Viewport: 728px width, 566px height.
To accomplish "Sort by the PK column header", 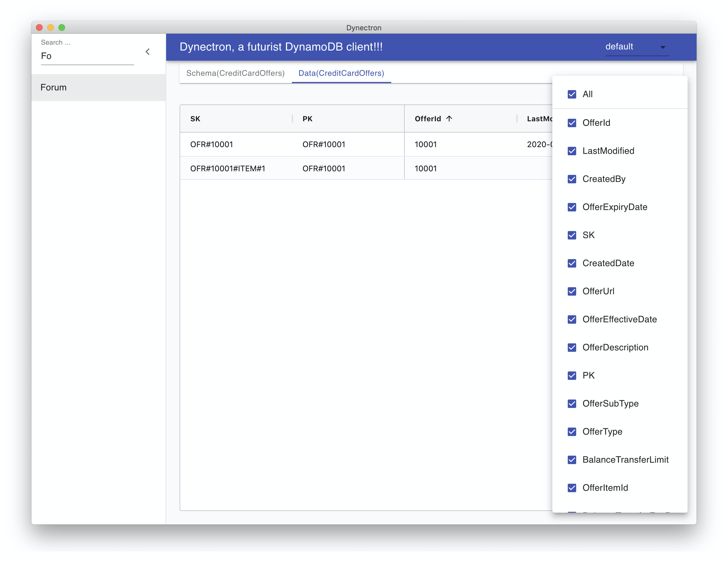I will (307, 119).
